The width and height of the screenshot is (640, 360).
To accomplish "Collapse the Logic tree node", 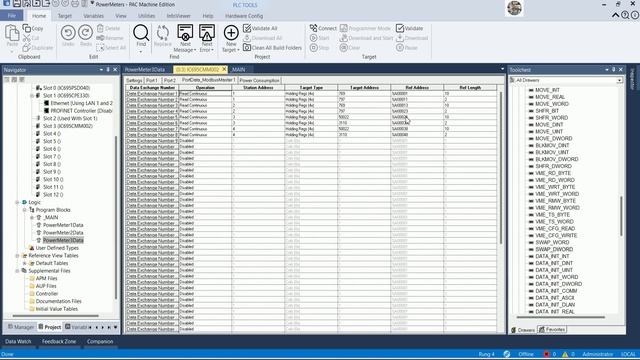I will pyautogui.click(x=17, y=202).
